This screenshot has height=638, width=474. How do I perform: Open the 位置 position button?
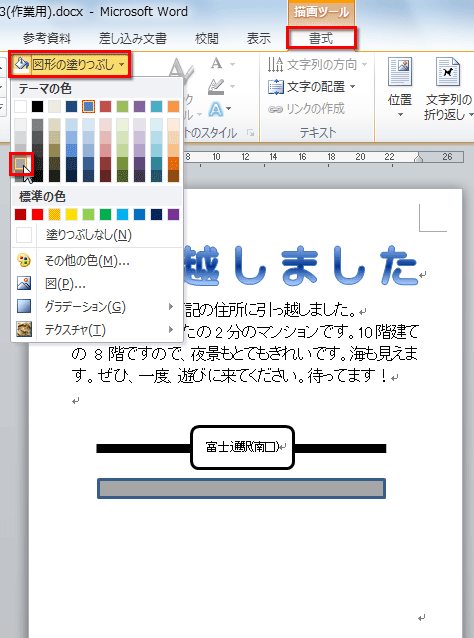[x=400, y=88]
